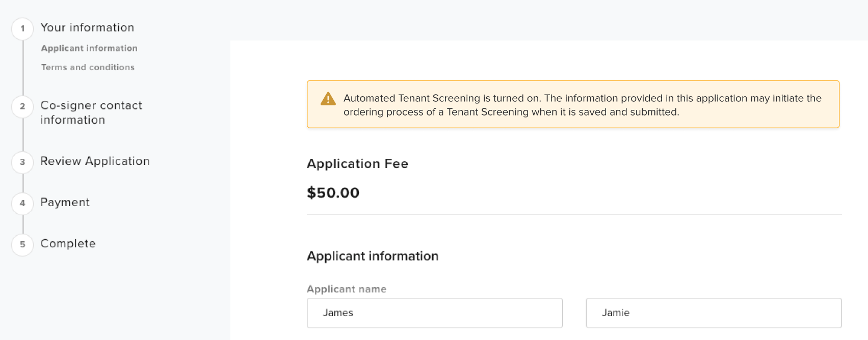Jump to the Complete step label
The width and height of the screenshot is (868, 340).
(68, 244)
